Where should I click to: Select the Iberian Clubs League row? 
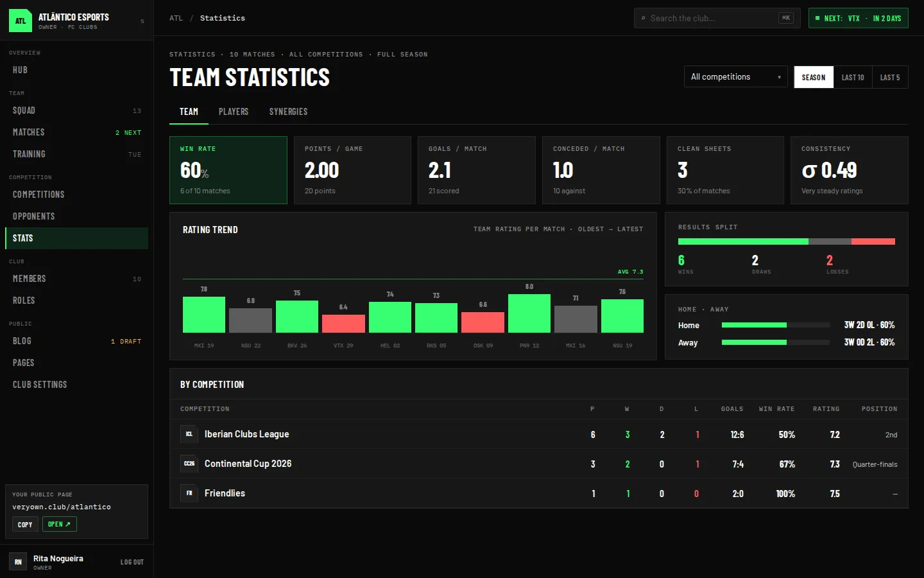pyautogui.click(x=539, y=434)
